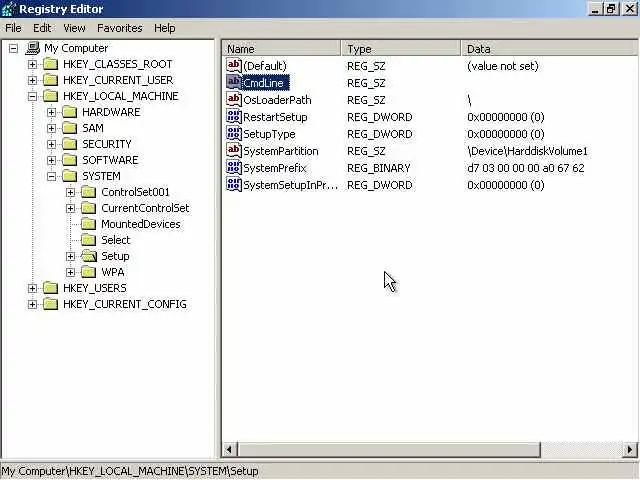
Task: Select the SystemPartition value name
Action: point(281,151)
